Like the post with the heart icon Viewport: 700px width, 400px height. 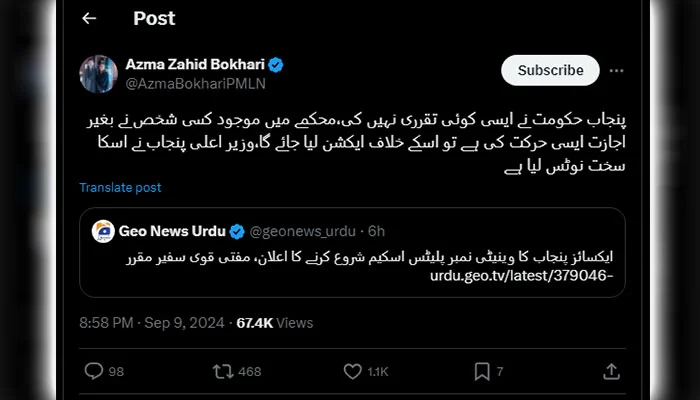tap(352, 371)
